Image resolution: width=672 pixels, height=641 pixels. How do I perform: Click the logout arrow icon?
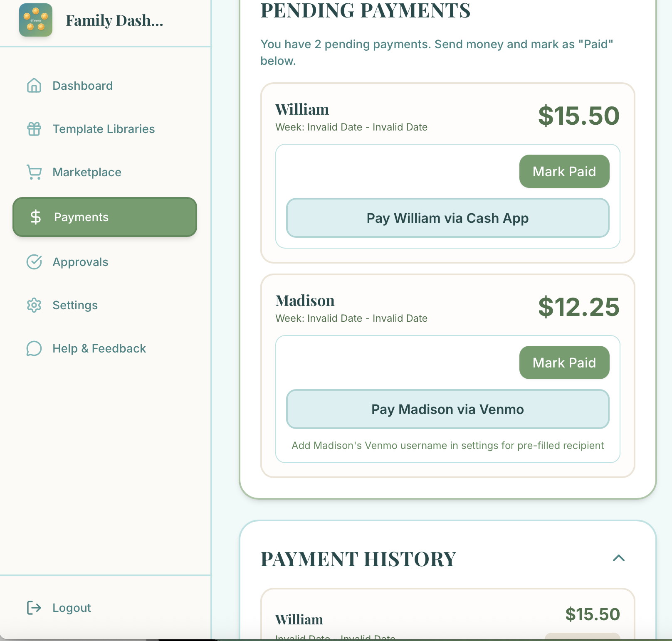(35, 608)
